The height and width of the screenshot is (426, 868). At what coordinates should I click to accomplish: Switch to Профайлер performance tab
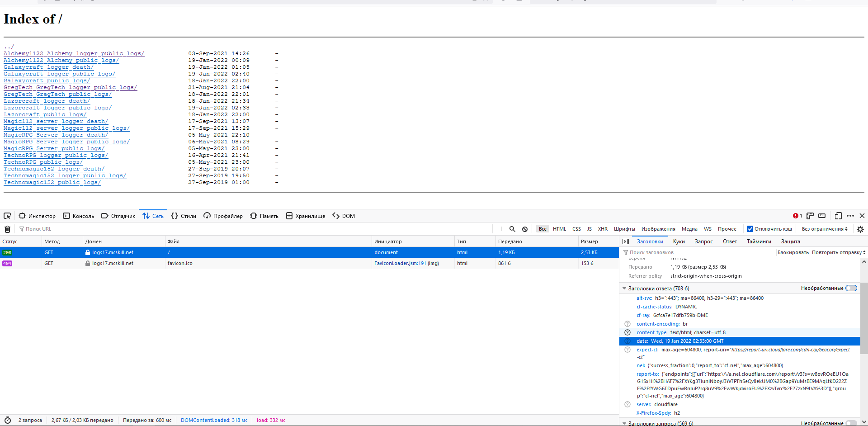pos(223,216)
